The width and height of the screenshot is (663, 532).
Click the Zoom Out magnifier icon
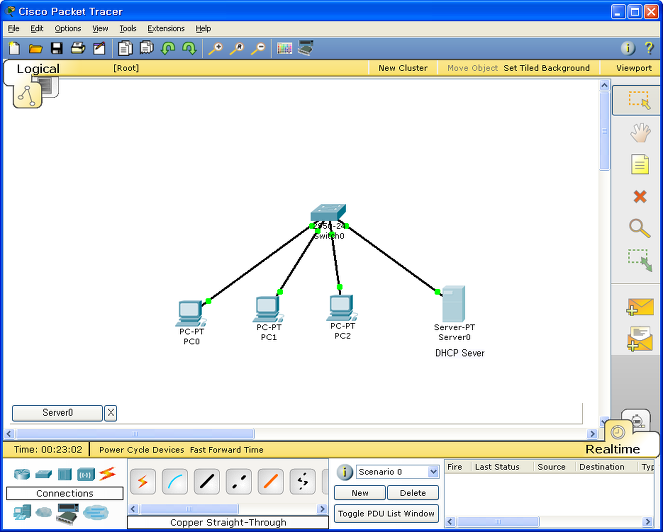(258, 48)
